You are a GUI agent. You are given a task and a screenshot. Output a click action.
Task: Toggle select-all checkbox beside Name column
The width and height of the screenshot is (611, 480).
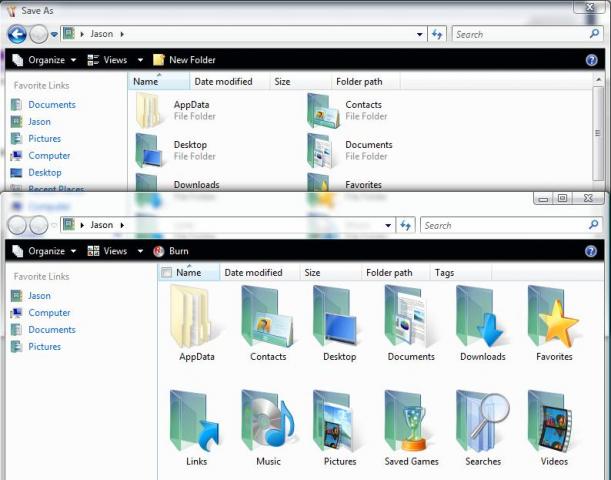[166, 272]
